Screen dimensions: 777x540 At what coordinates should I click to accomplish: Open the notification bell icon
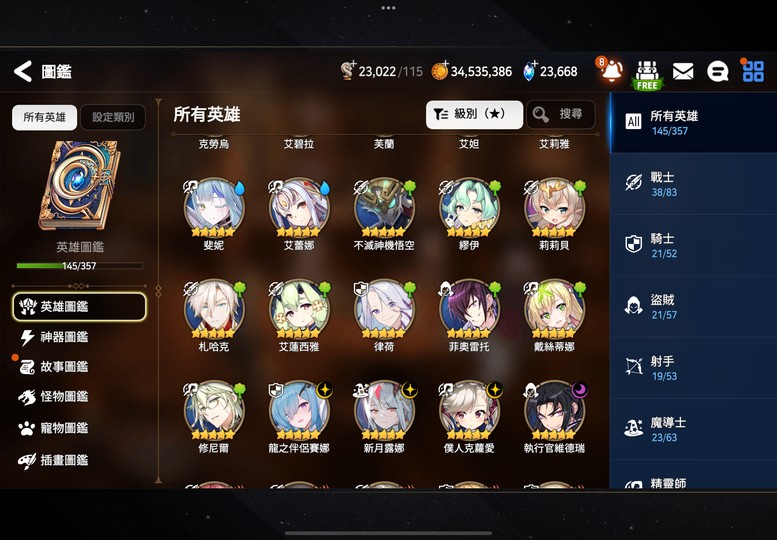click(x=611, y=70)
